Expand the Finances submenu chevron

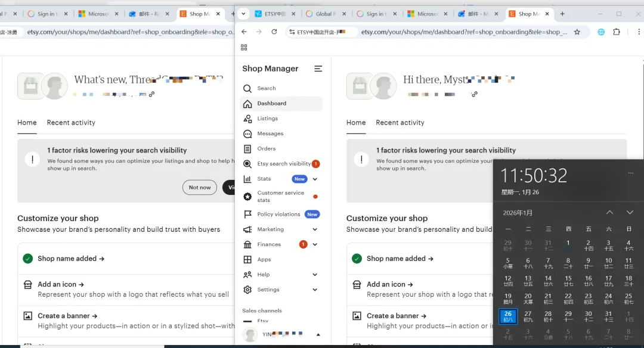pyautogui.click(x=315, y=244)
